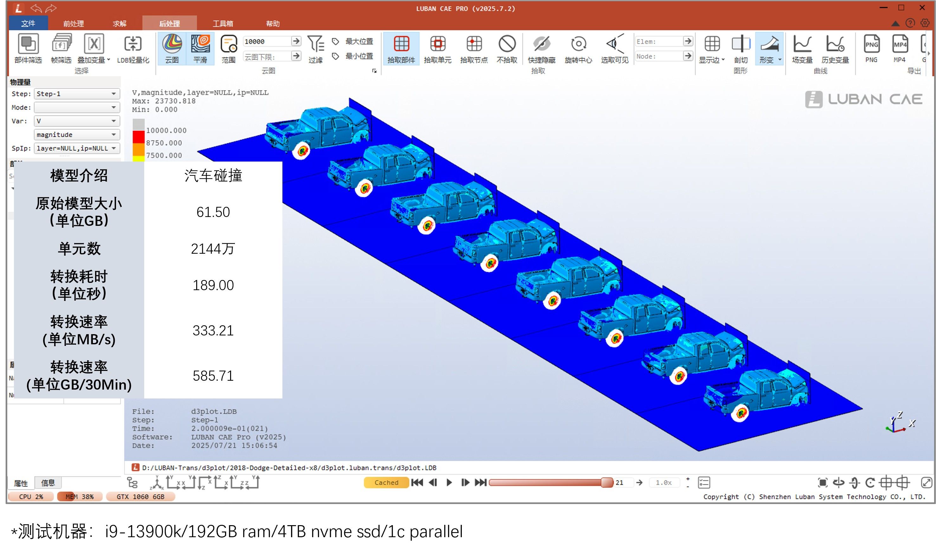This screenshot has height=560, width=936.
Task: Switch to the 信息 panel tab
Action: [x=48, y=483]
